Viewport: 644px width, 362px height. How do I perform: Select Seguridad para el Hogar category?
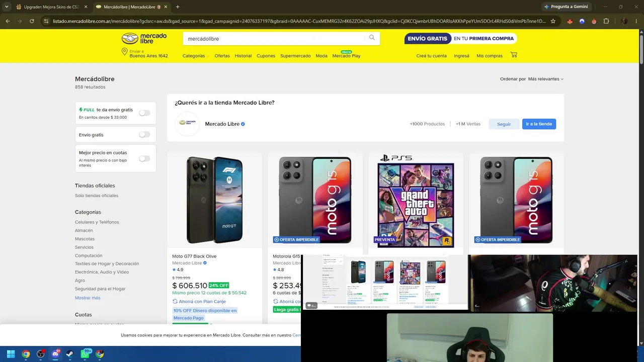tap(100, 289)
